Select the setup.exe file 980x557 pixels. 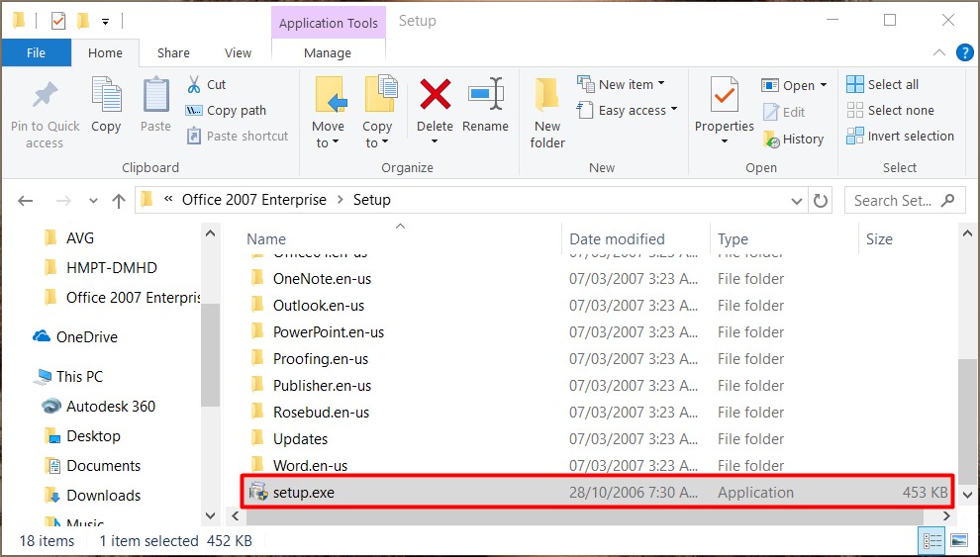(x=598, y=492)
